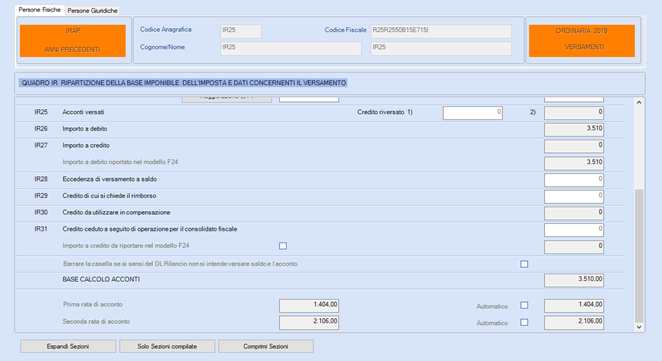Click the vertical scrollbar thumb
The width and height of the screenshot is (662, 361).
[x=639, y=256]
